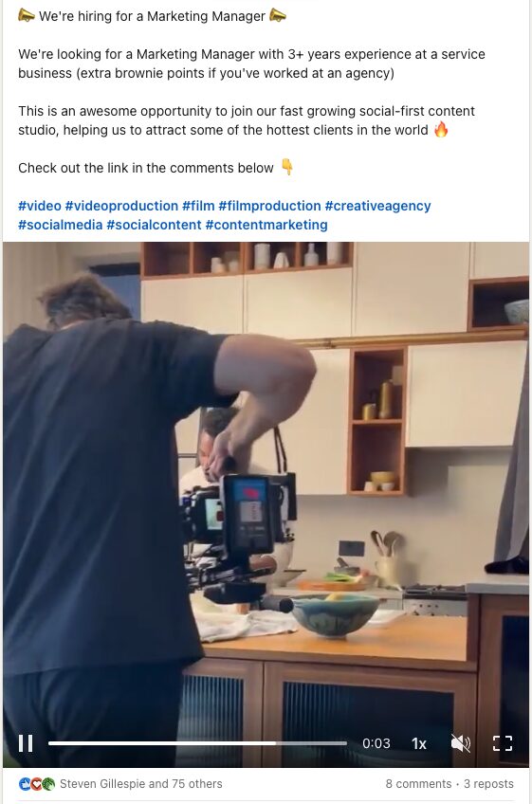This screenshot has height=804, width=532.
Task: Open the #video hashtag
Action: [x=40, y=206]
